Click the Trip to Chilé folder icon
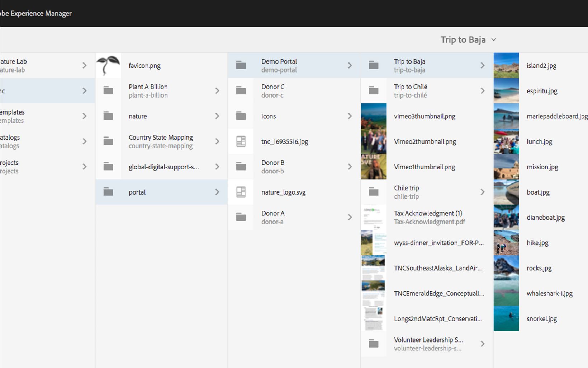588x368 pixels. tap(374, 91)
